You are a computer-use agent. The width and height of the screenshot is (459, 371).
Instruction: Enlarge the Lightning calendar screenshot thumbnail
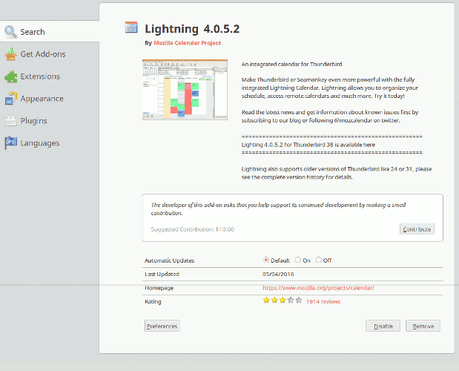coord(185,90)
